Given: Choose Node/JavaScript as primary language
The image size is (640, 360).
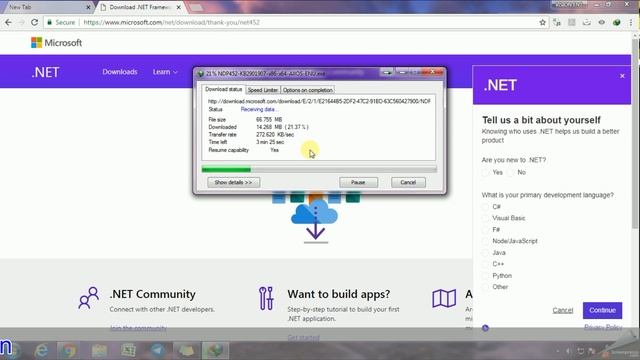Looking at the screenshot, I should tap(485, 241).
